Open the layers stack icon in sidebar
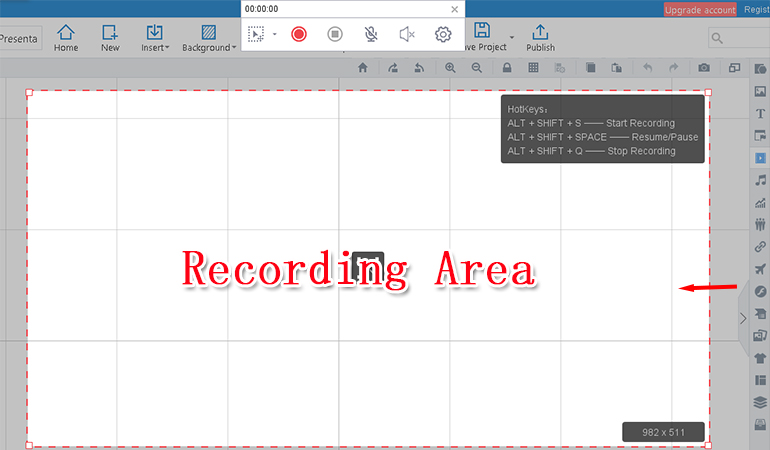This screenshot has width=770, height=450. 760,402
